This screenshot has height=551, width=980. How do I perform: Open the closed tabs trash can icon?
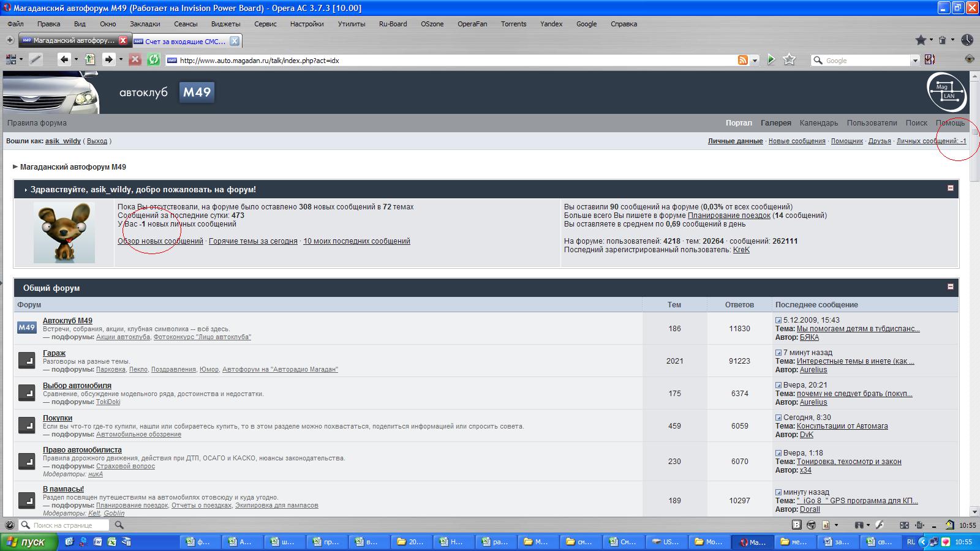point(942,40)
